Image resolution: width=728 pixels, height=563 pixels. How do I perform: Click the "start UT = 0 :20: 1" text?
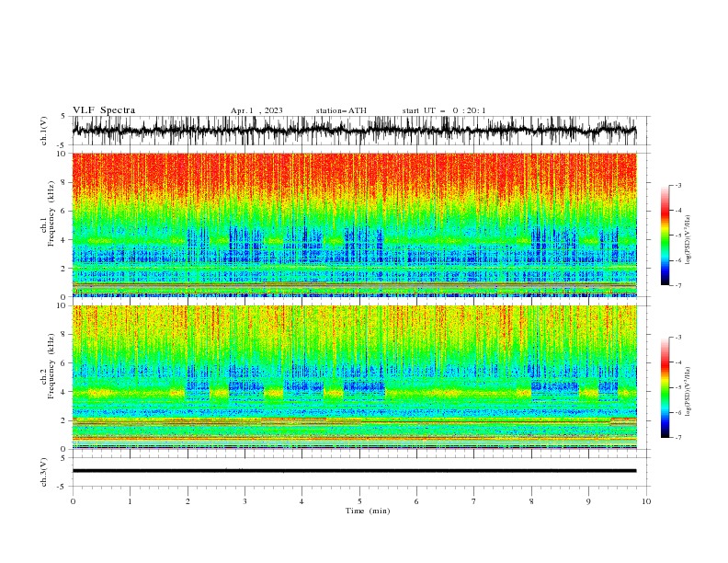point(444,110)
